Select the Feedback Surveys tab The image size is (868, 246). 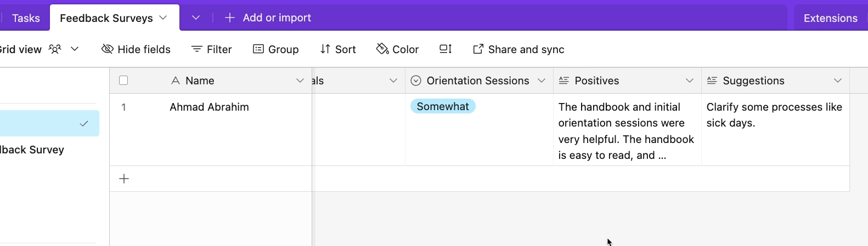[x=106, y=18]
